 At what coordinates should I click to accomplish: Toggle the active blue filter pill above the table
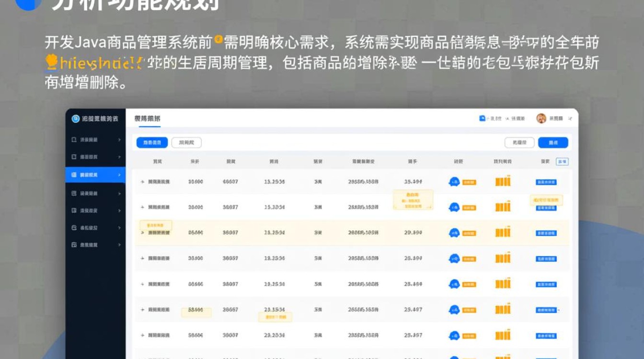pos(152,142)
